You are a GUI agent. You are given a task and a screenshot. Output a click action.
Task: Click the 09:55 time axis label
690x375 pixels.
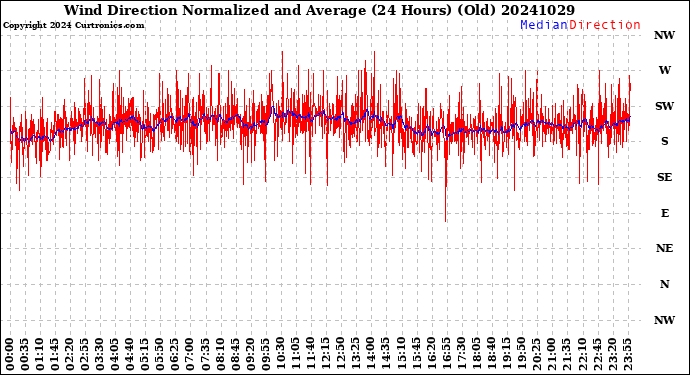[x=266, y=354]
